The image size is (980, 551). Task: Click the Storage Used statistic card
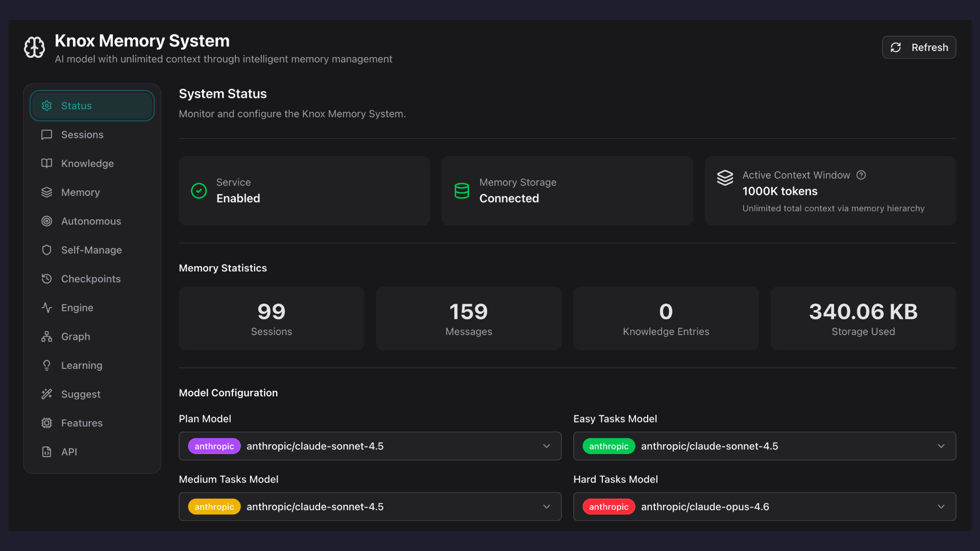click(863, 318)
